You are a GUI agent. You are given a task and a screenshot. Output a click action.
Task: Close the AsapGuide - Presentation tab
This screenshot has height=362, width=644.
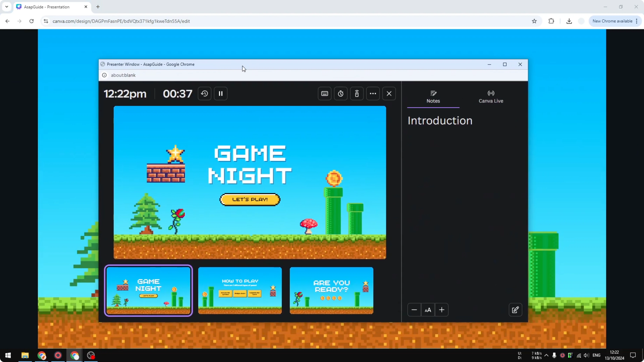click(86, 7)
